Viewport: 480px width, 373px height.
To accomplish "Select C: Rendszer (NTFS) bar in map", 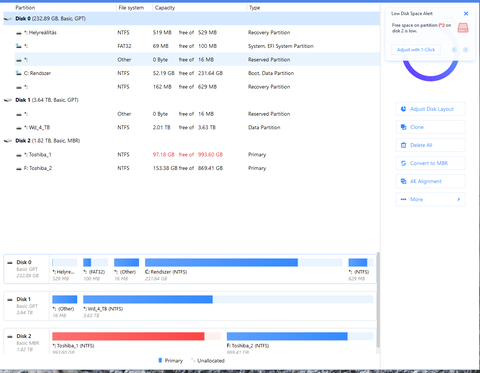I will point(244,262).
